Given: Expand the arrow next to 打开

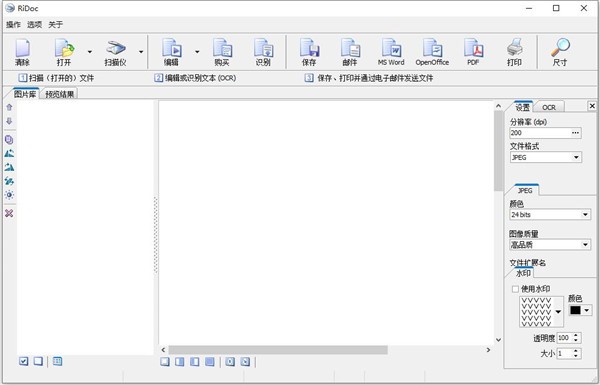Looking at the screenshot, I should click(90, 52).
